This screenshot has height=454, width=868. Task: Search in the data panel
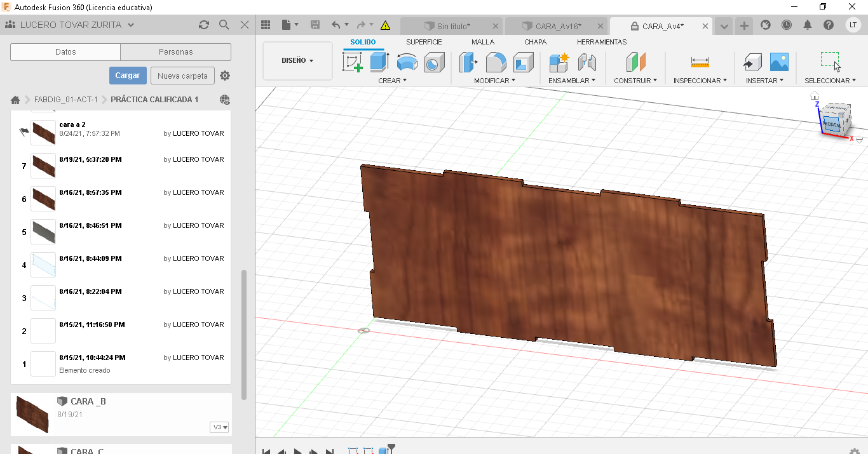click(224, 25)
